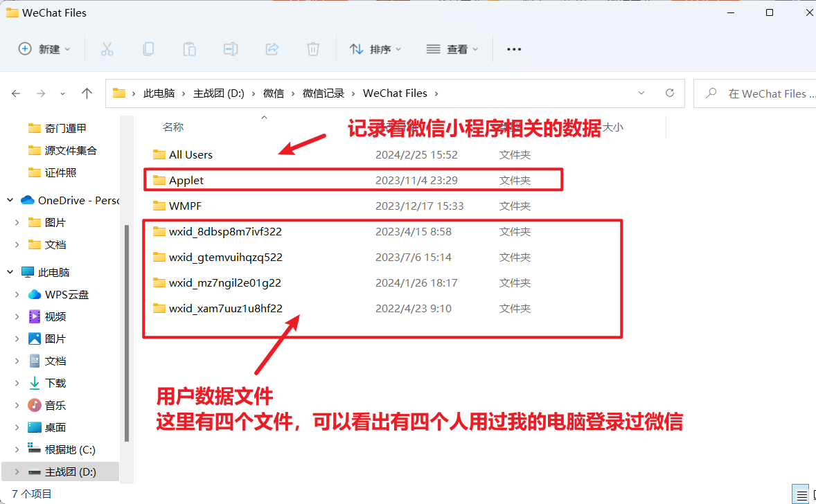816x504 pixels.
Task: Select 奇门遁甲 in the sidebar
Action: pos(65,128)
